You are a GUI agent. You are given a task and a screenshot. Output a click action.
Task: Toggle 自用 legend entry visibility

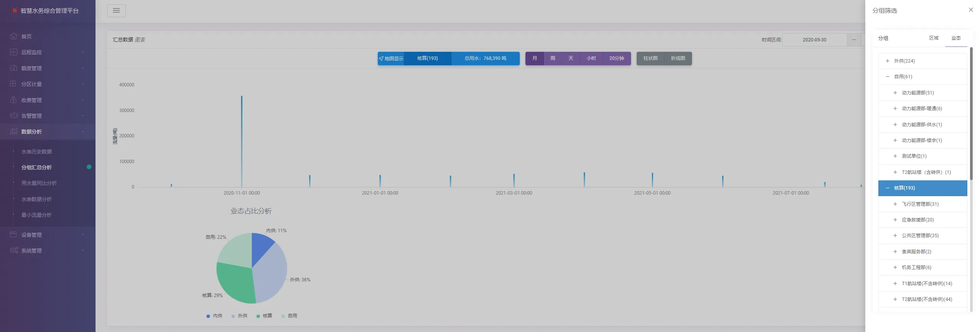click(289, 316)
